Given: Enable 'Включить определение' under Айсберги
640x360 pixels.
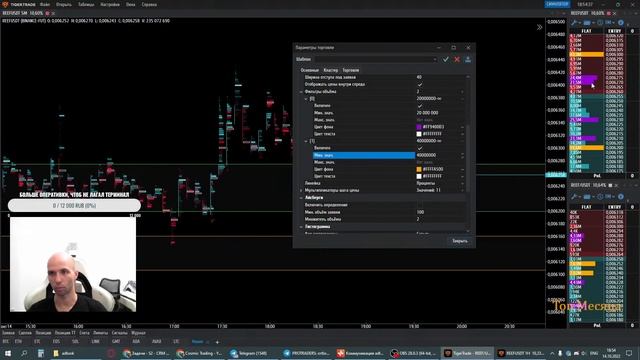Looking at the screenshot, I should 420,205.
